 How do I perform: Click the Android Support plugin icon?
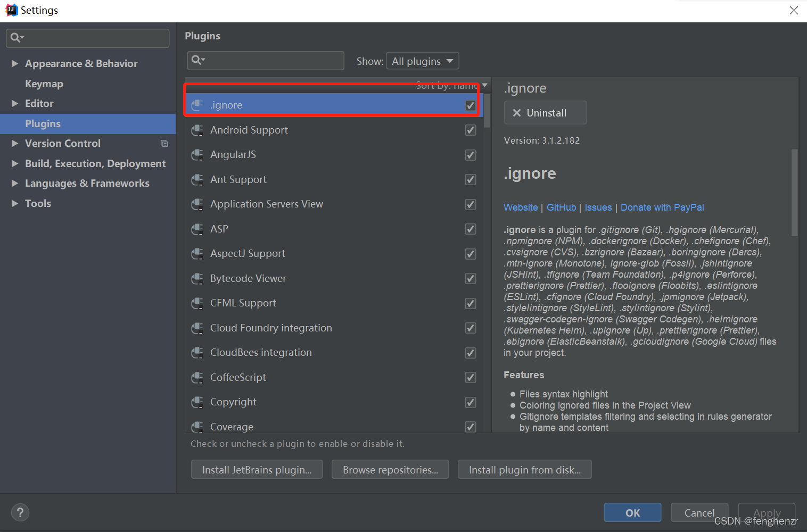pyautogui.click(x=197, y=130)
